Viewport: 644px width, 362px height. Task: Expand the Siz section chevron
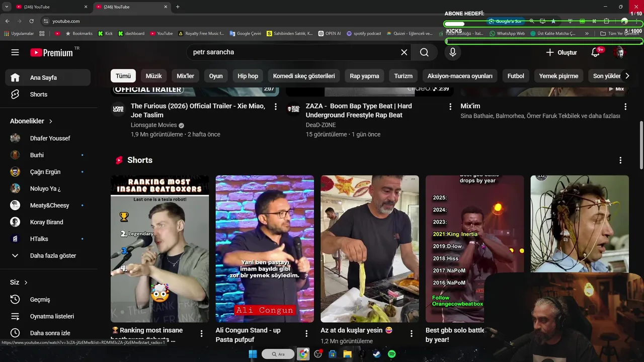[26, 283]
